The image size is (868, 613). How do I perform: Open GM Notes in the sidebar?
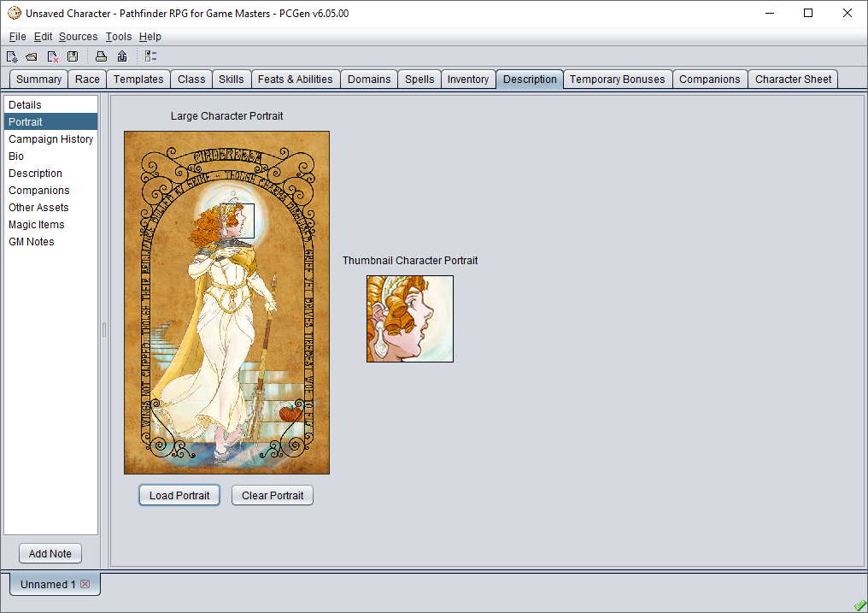point(51,242)
